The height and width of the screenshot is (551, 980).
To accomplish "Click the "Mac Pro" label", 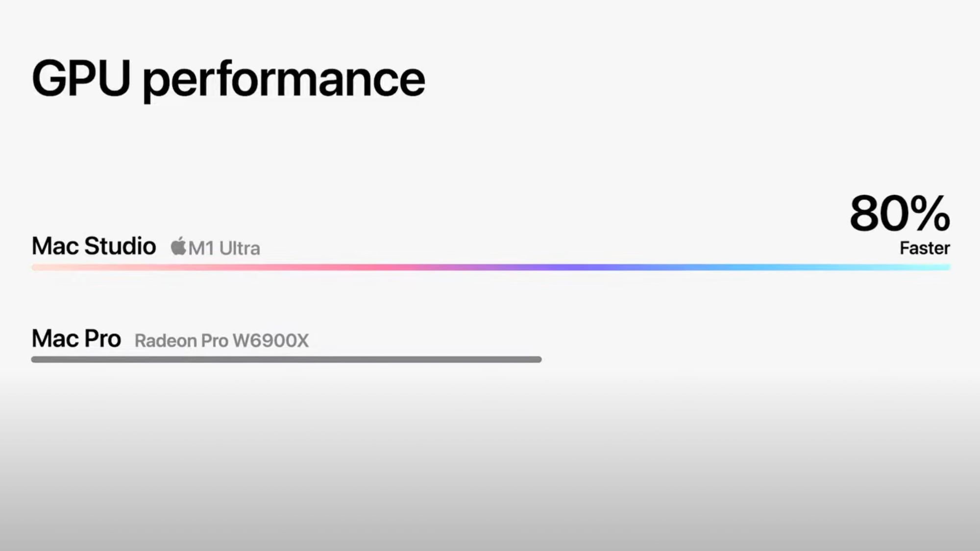I will [x=76, y=338].
